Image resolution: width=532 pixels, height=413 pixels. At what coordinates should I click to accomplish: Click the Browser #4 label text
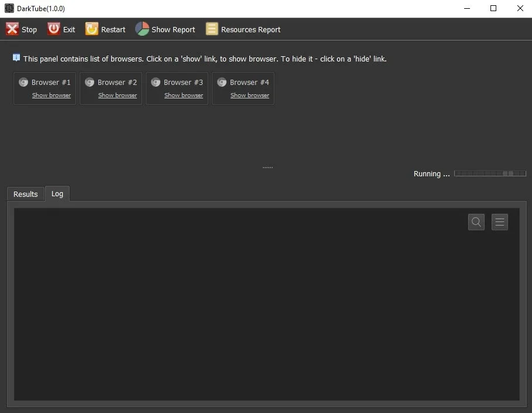coord(250,82)
